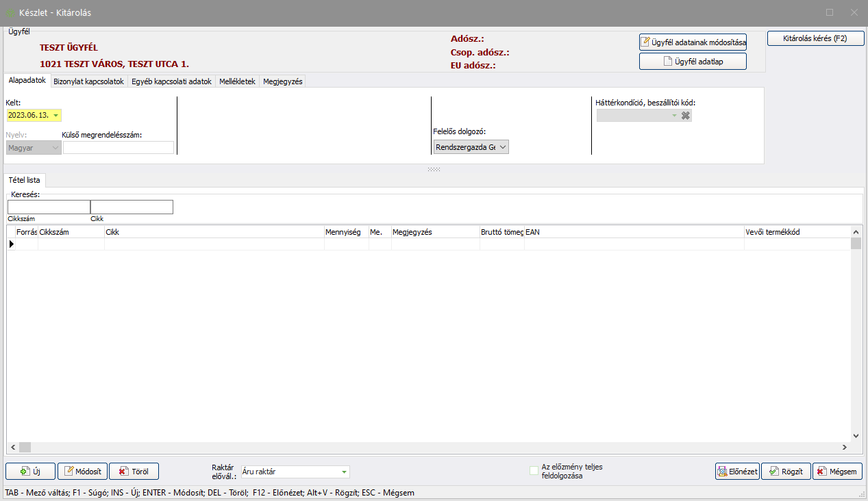Expand the Raktár elővál. warehouse dropdown
Screen dimensions: 868x501
(x=344, y=472)
